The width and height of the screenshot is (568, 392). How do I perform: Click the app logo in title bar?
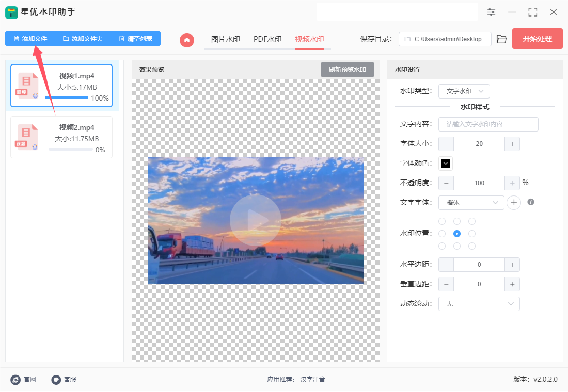(11, 13)
